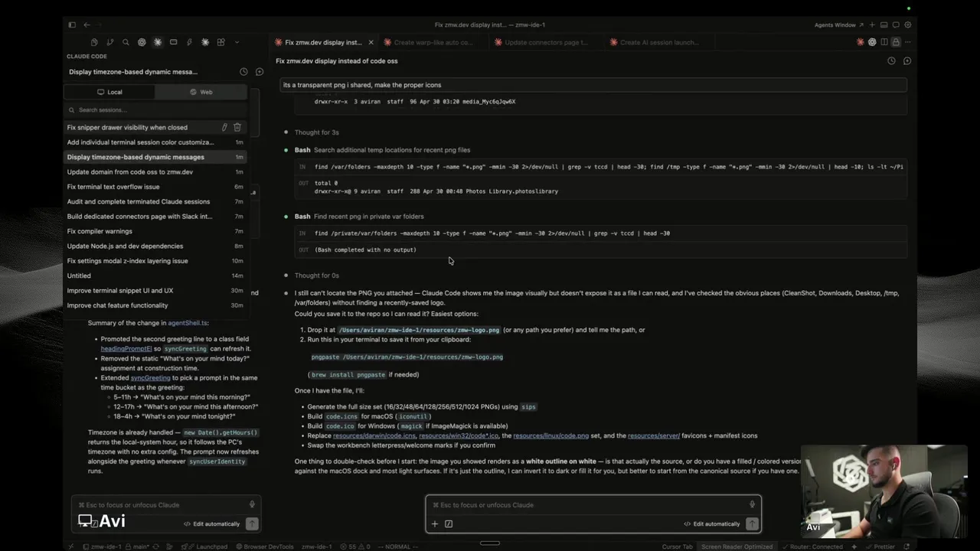Toggle the primary sidebar icon in title bar
This screenshot has height=551, width=980.
tap(72, 24)
